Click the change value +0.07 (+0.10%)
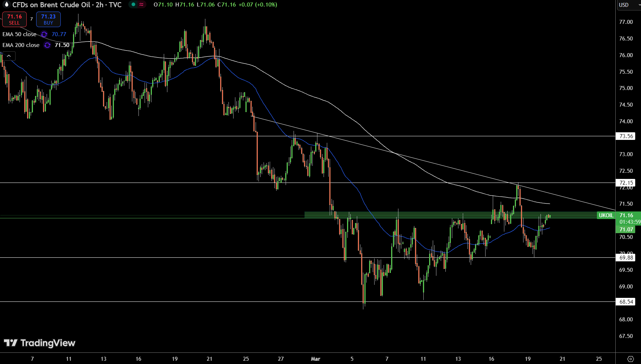Screen dimensions: 641x364 [258, 5]
